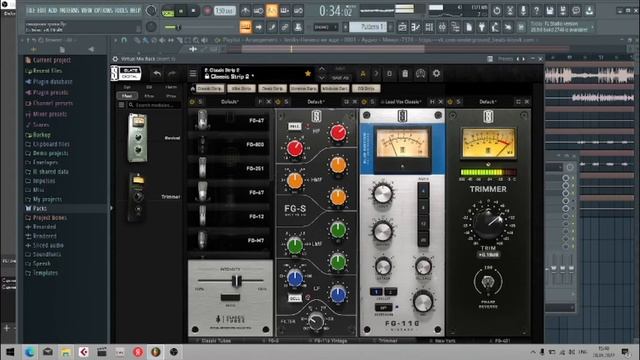
Task: Click the help question mark icon
Action: click(x=536, y=11)
